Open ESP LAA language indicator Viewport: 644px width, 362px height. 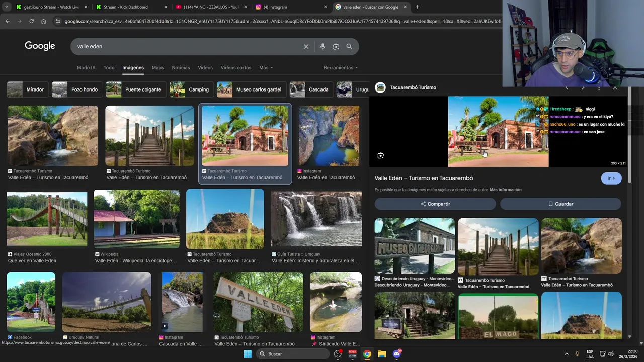tap(590, 354)
